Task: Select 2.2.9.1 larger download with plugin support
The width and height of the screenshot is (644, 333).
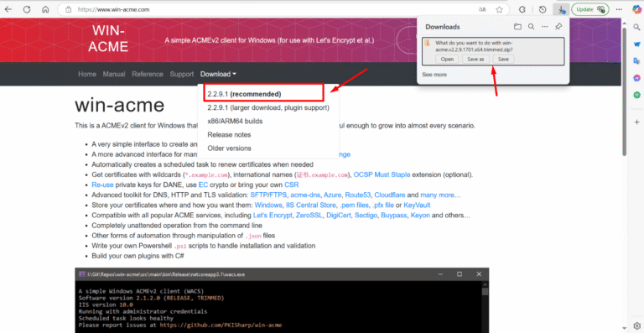Action: [x=268, y=107]
